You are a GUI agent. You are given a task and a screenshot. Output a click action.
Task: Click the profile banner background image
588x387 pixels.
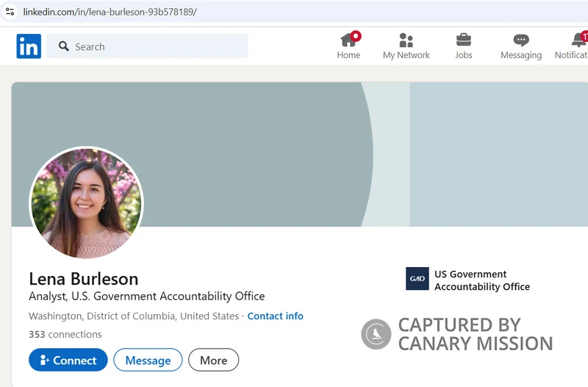pyautogui.click(x=300, y=154)
